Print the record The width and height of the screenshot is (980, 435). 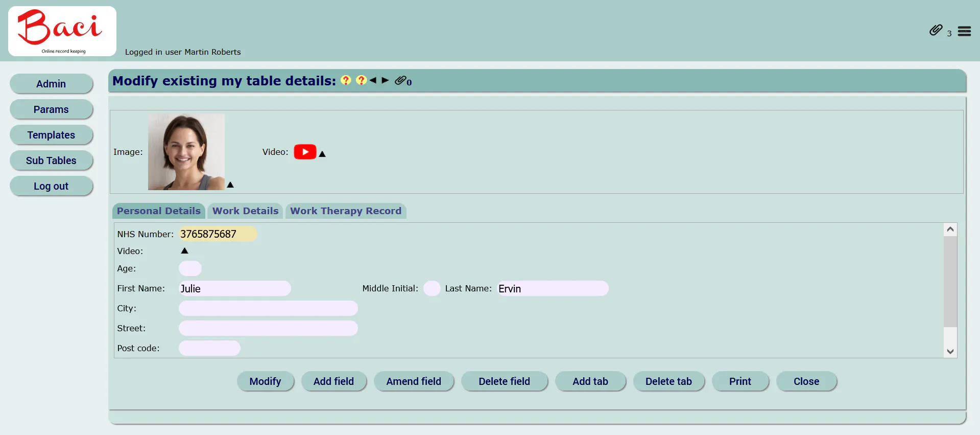click(740, 381)
